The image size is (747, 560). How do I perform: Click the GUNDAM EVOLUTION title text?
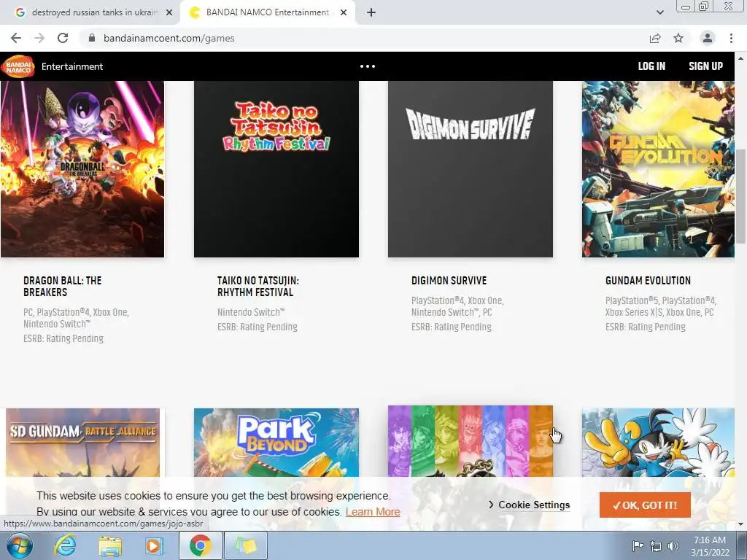(x=648, y=281)
